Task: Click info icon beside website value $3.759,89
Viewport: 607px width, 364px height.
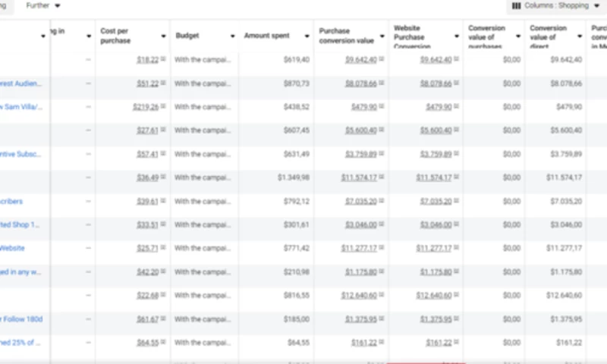Action: [x=457, y=153]
